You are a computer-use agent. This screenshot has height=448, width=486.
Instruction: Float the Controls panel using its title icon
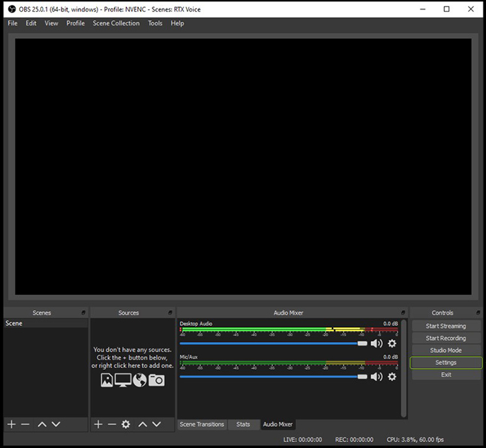(479, 313)
